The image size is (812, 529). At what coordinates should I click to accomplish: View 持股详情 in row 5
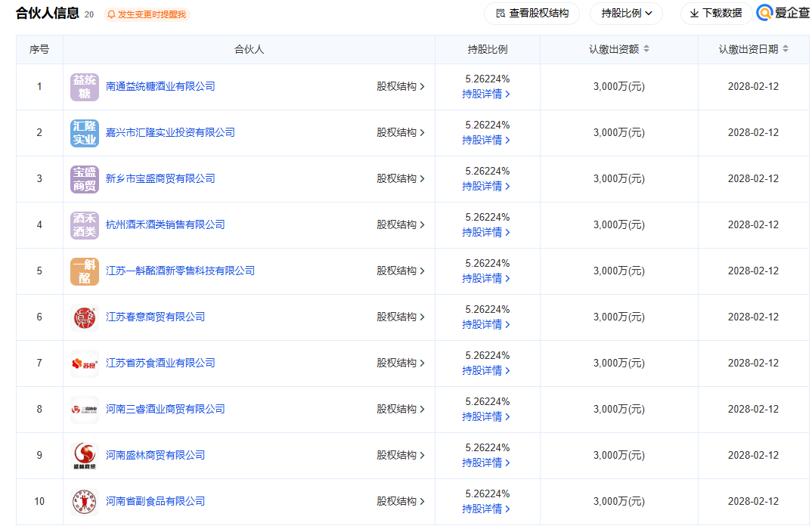pos(486,278)
